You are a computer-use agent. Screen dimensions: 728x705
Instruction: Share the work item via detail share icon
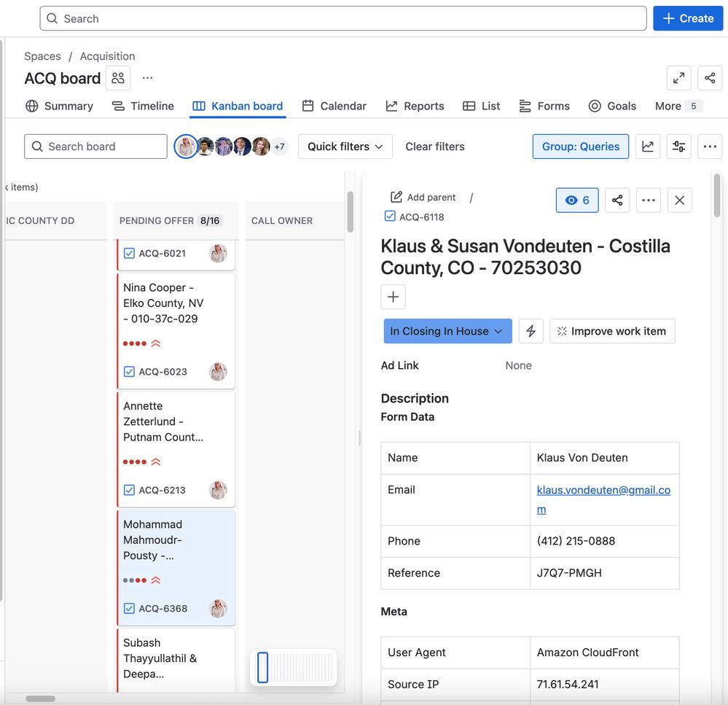(617, 200)
